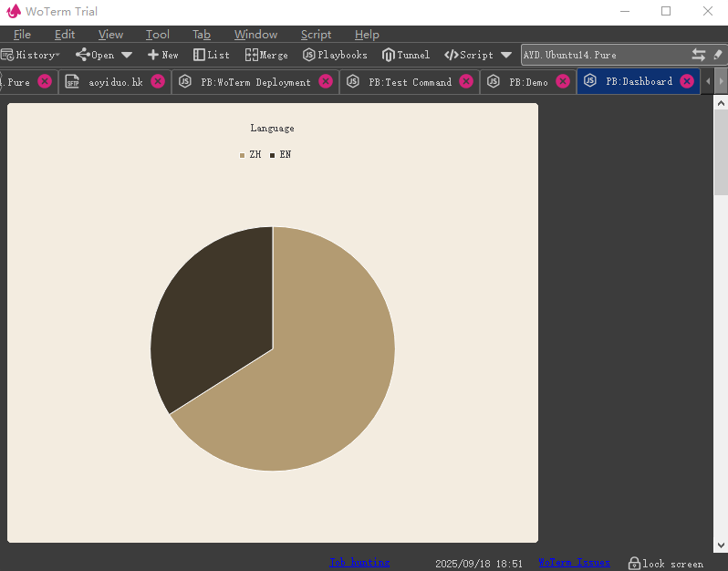Click the Merge toolbar icon
This screenshot has height=571, width=728.
(x=252, y=55)
